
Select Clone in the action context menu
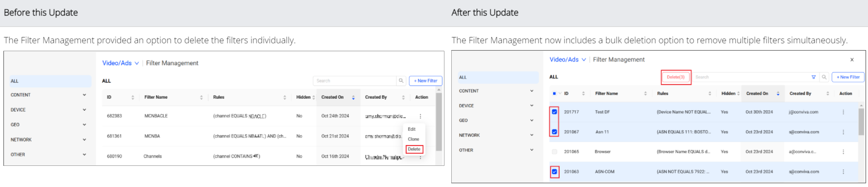coord(413,139)
